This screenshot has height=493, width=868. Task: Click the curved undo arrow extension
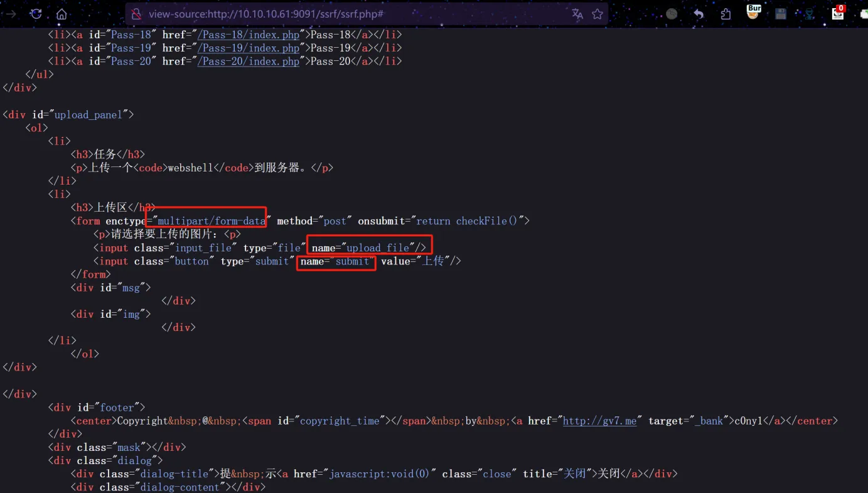click(699, 14)
